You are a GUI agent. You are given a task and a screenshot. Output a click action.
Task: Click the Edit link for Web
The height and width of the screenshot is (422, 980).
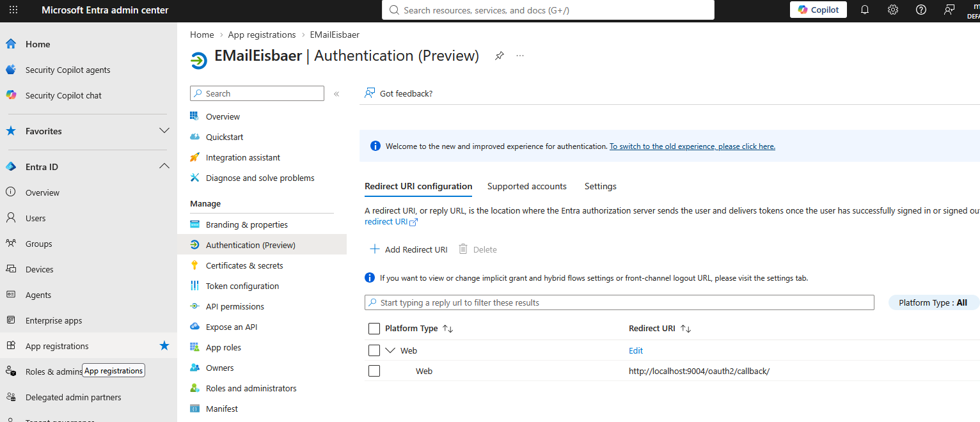coord(636,350)
